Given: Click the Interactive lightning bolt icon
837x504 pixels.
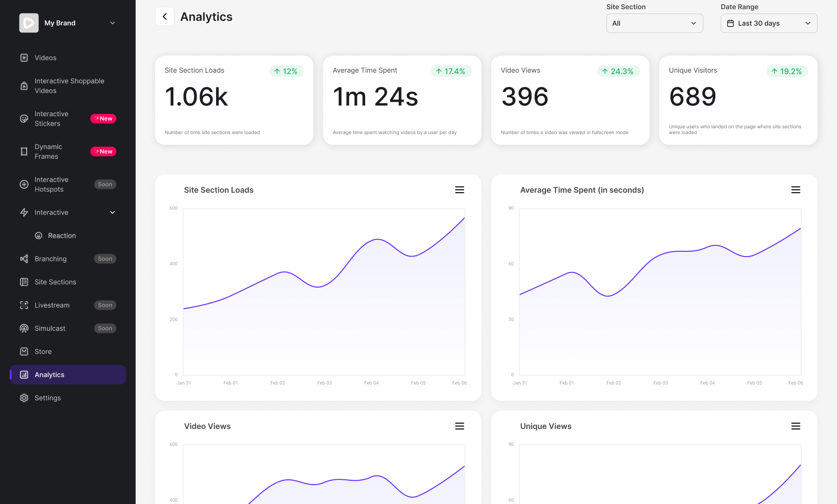Looking at the screenshot, I should coord(24,213).
